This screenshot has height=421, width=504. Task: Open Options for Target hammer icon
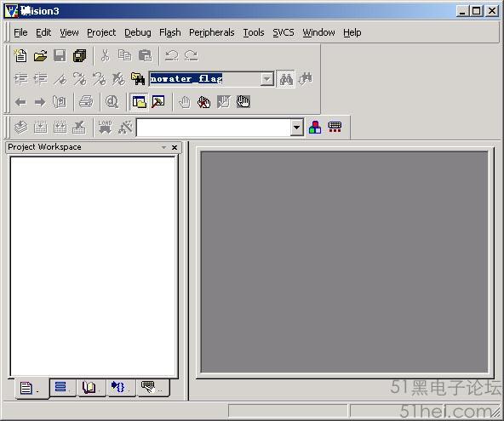(125, 128)
